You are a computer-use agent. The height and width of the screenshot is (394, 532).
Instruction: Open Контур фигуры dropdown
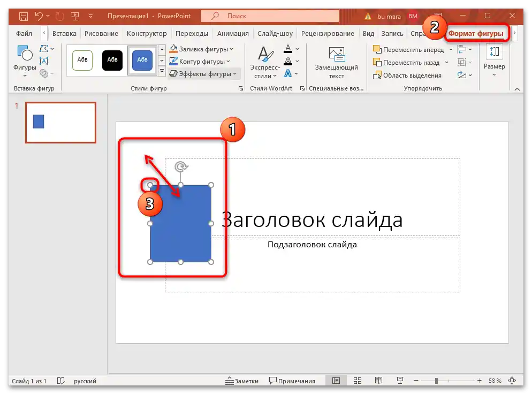click(x=200, y=62)
